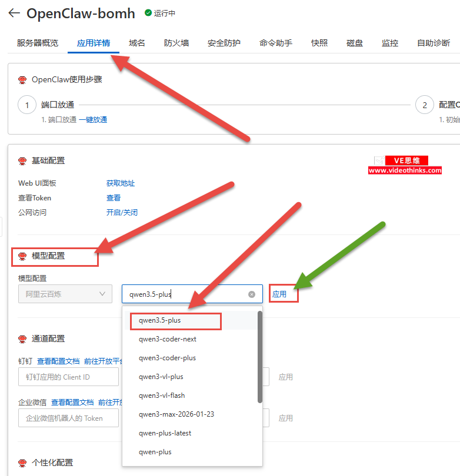Open the 防火墙 tab

176,43
